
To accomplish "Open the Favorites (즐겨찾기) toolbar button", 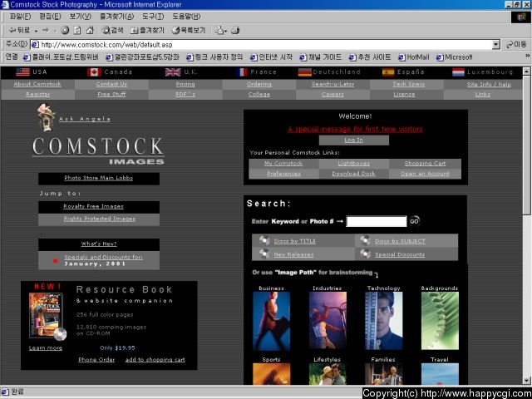I will point(148,31).
